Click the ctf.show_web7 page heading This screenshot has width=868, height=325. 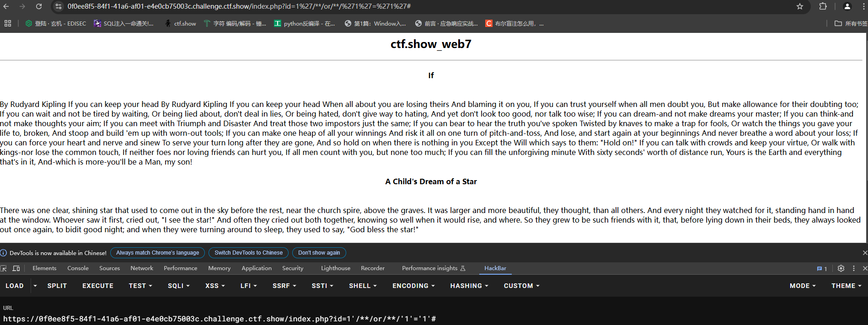point(431,44)
